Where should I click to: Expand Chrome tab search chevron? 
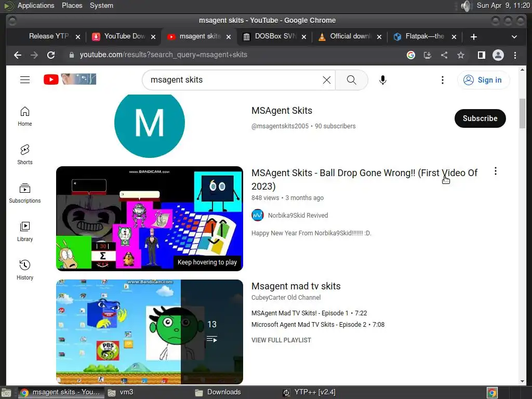514,37
